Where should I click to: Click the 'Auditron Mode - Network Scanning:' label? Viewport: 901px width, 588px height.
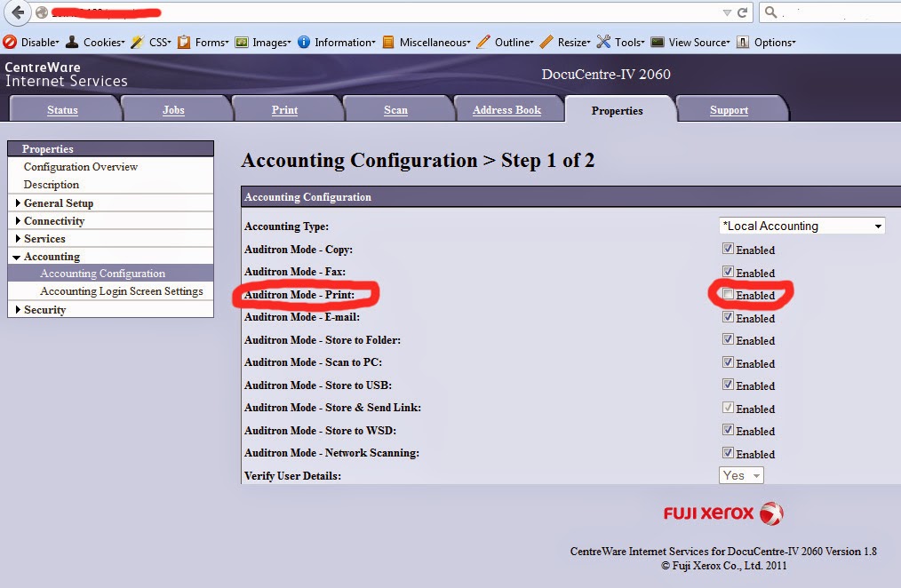tap(331, 452)
